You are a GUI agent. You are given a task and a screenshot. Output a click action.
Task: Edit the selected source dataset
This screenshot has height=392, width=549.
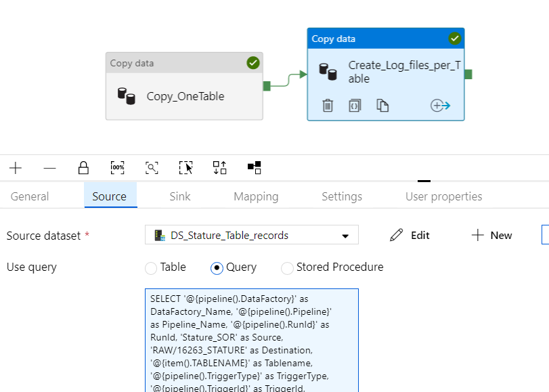(411, 235)
